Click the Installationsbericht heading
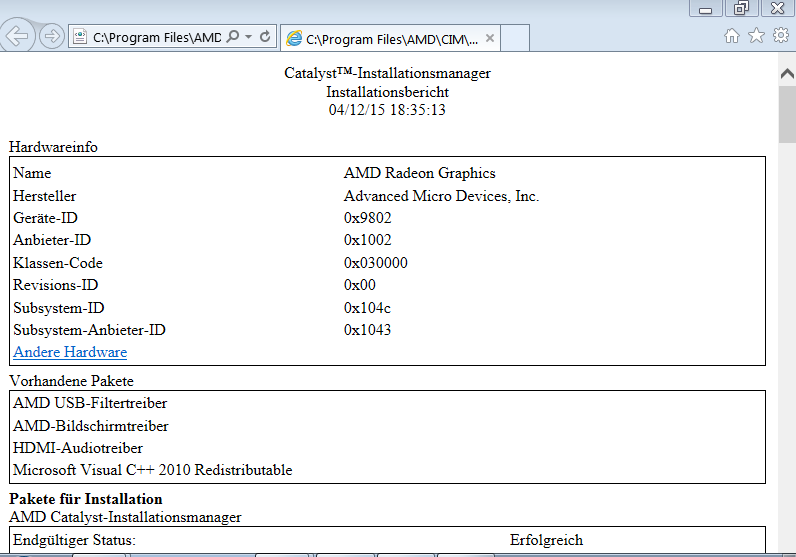The image size is (796, 557). 387,92
